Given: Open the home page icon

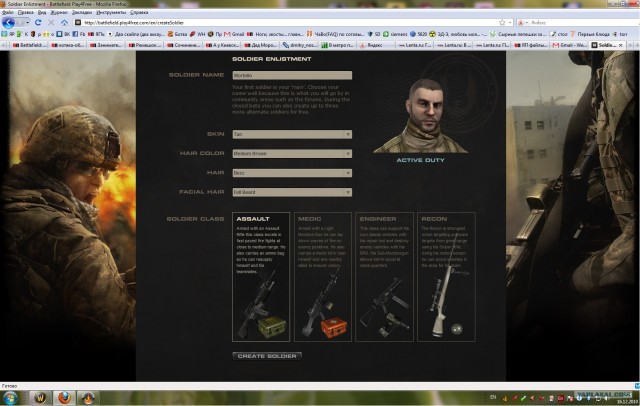Looking at the screenshot, I should click(64, 22).
